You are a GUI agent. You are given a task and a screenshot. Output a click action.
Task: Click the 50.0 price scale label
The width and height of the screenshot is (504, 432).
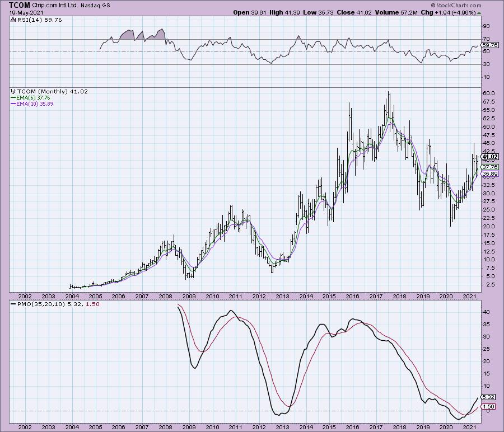488,127
